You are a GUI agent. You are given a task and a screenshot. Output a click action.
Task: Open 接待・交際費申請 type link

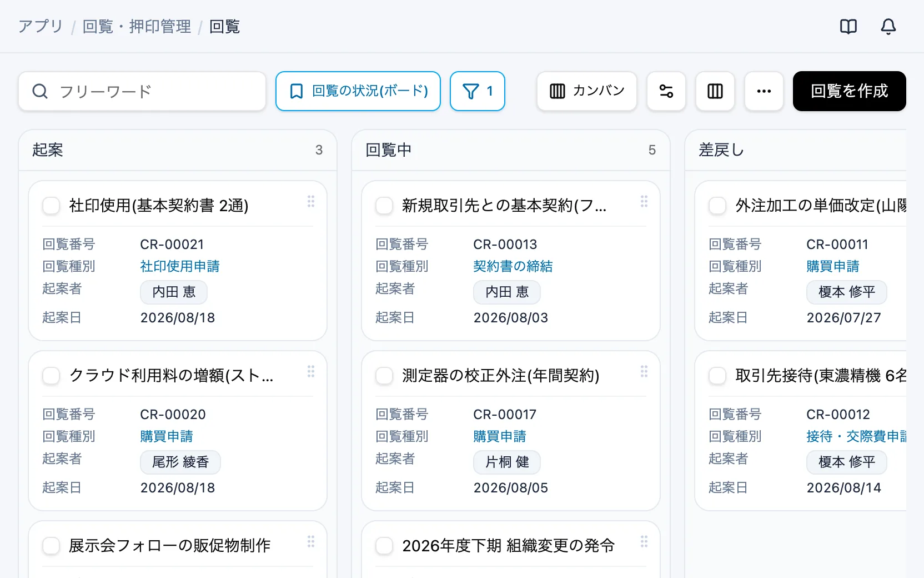click(856, 436)
